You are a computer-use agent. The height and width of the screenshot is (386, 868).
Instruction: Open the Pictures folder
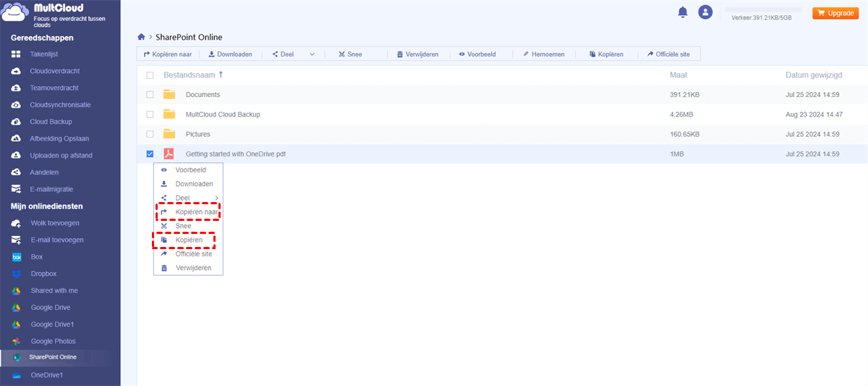(x=198, y=134)
